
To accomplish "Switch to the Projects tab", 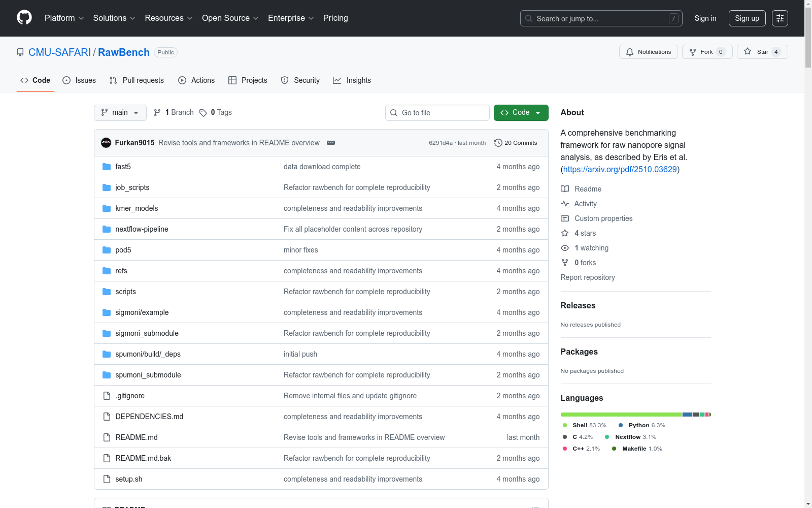I will coord(248,80).
